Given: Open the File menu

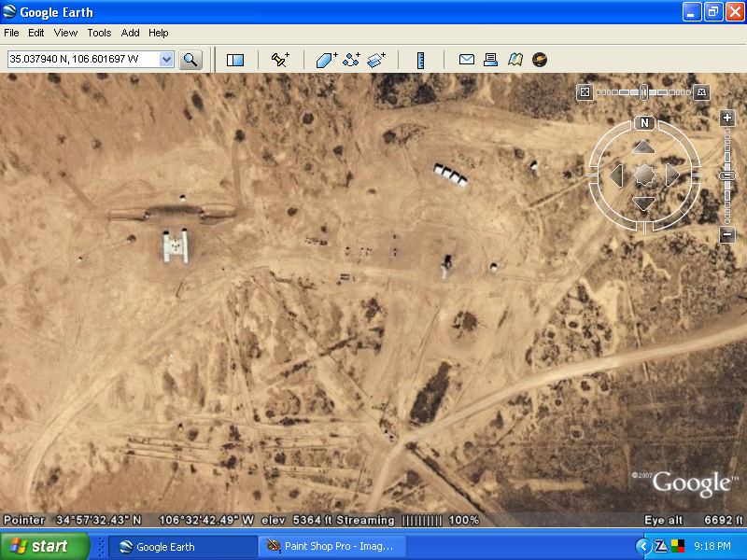Looking at the screenshot, I should (11, 33).
